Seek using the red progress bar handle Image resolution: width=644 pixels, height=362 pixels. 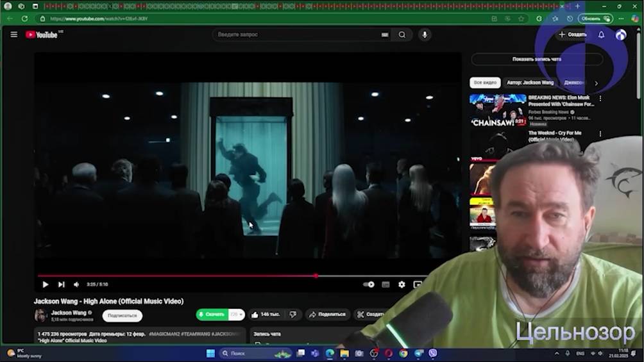pos(316,276)
